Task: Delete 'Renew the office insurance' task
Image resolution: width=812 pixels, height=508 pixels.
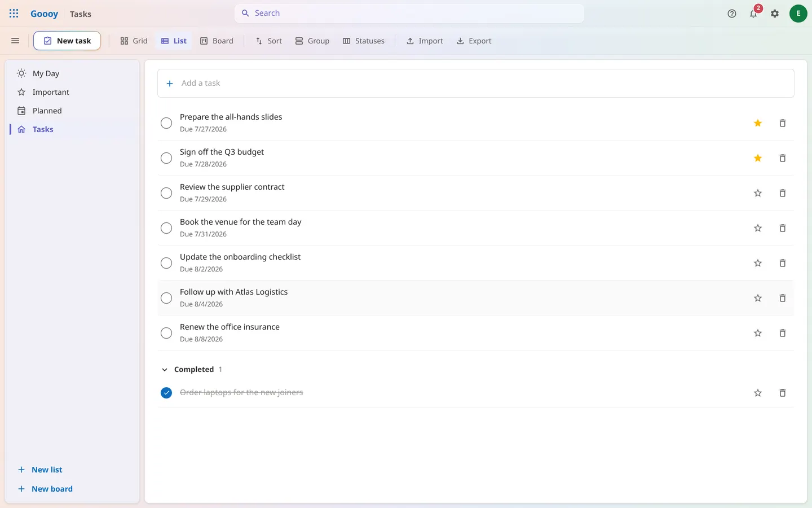Action: [783, 333]
